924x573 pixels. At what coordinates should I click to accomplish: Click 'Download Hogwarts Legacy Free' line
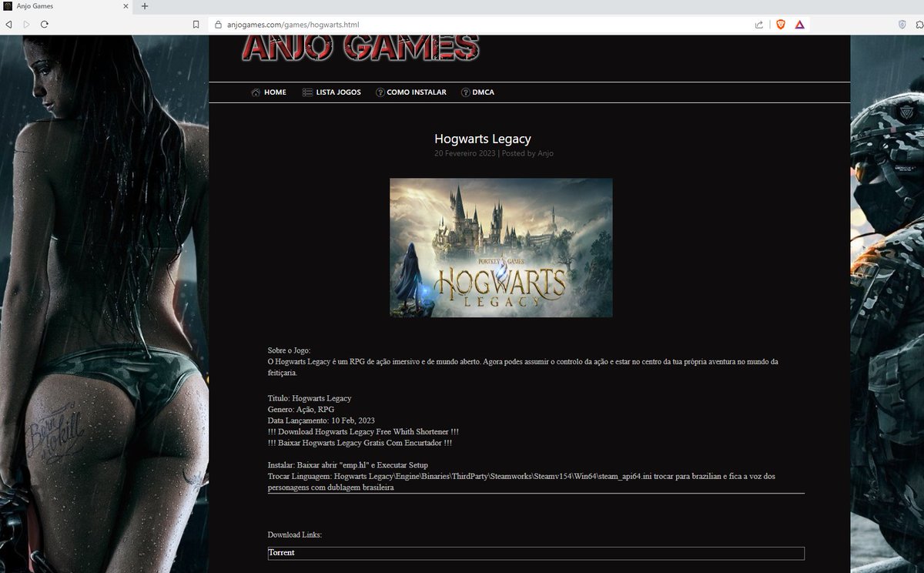(x=363, y=432)
